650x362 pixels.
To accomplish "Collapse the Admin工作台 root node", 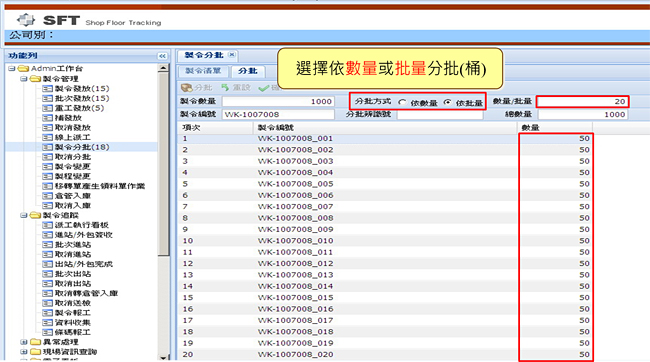I will coord(12,68).
